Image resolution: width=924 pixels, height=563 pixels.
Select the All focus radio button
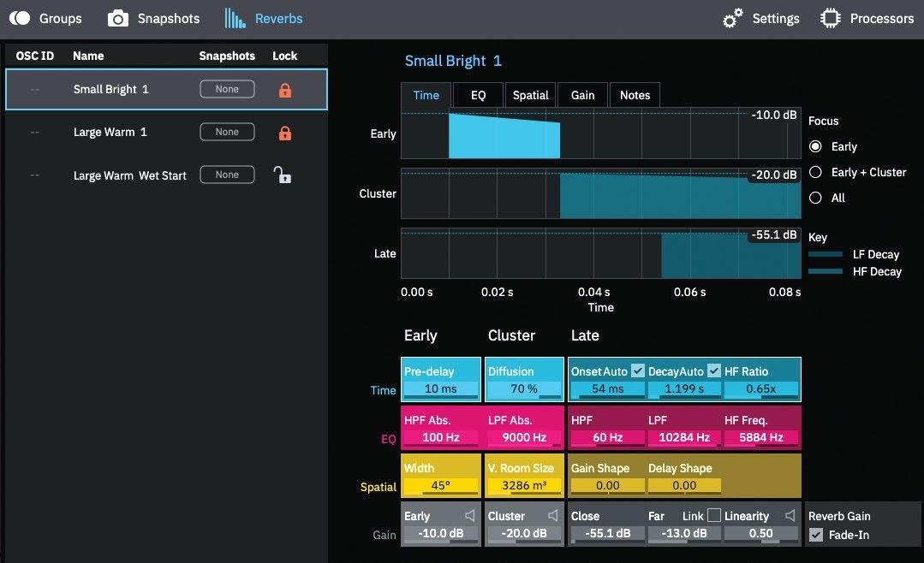tap(815, 198)
